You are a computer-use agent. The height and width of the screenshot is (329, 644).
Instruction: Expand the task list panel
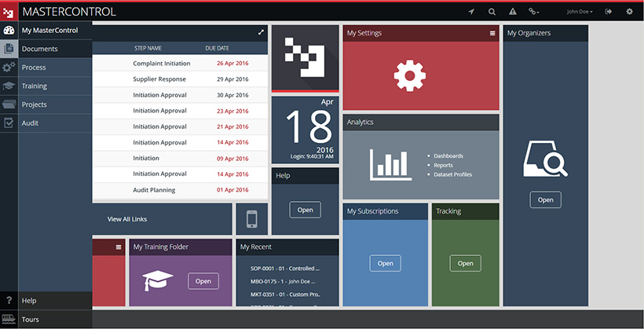point(261,32)
